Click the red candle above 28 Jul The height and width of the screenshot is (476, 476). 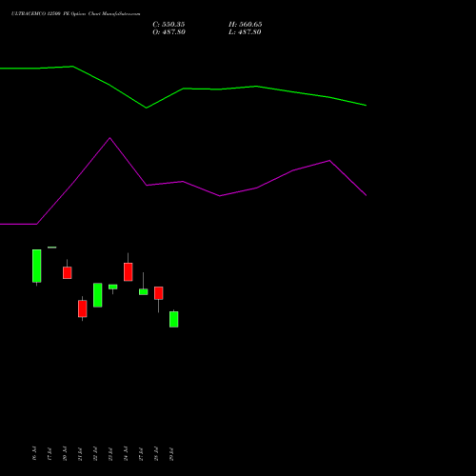click(159, 293)
